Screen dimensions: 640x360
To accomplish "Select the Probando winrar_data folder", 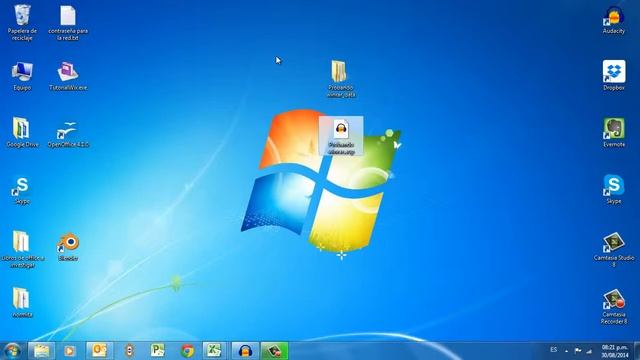I will [x=341, y=79].
